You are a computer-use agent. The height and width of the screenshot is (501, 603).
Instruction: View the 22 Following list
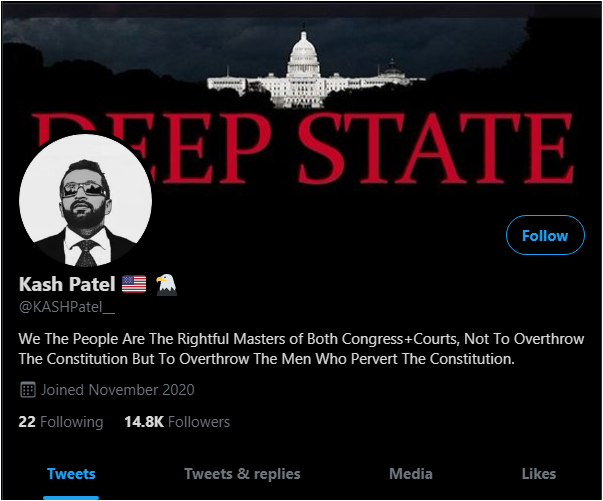61,422
